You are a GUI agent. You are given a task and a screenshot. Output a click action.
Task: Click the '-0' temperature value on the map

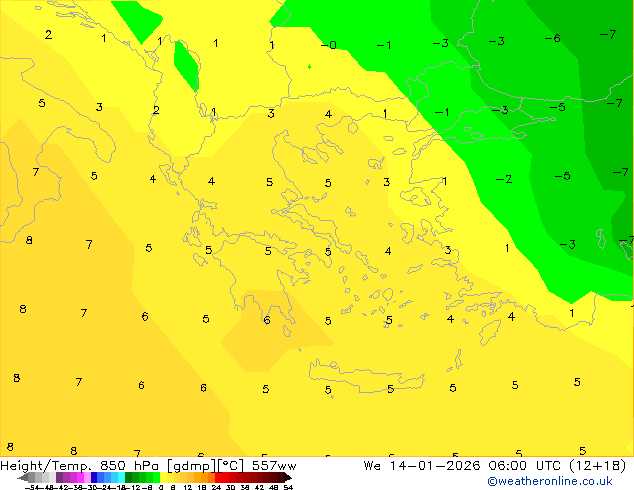coord(328,45)
